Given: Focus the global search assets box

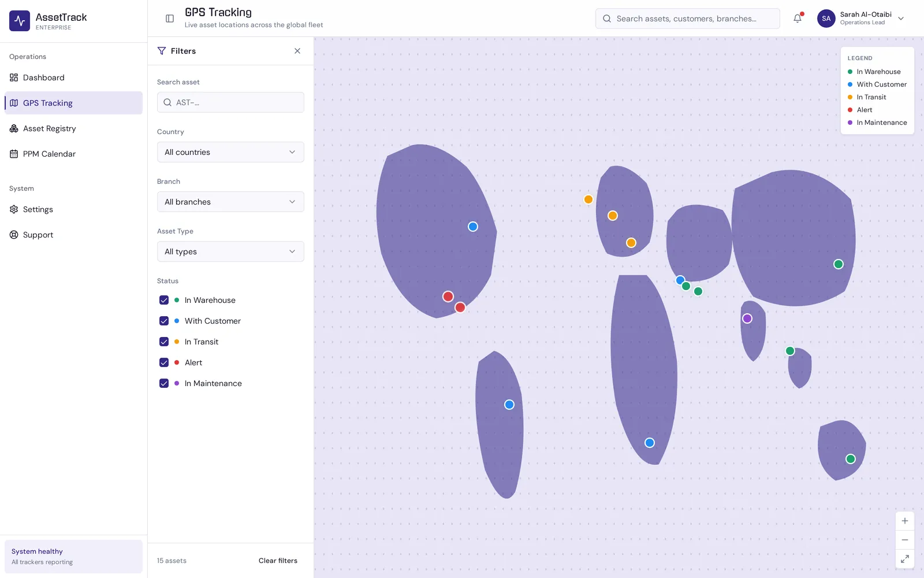Looking at the screenshot, I should coord(687,18).
